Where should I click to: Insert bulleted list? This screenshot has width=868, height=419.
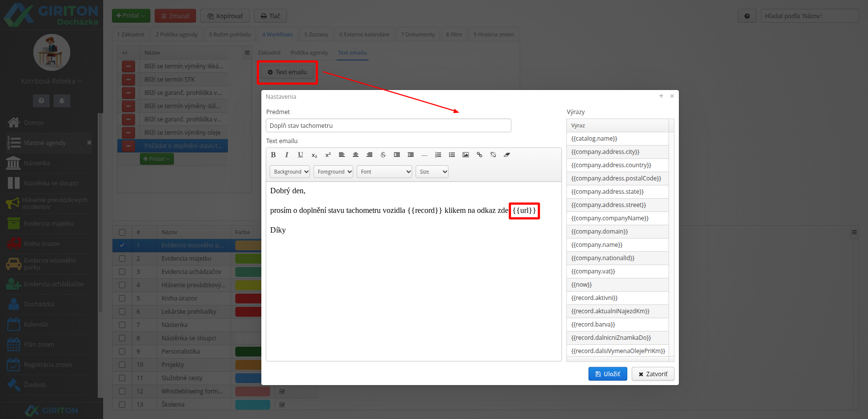pos(452,155)
